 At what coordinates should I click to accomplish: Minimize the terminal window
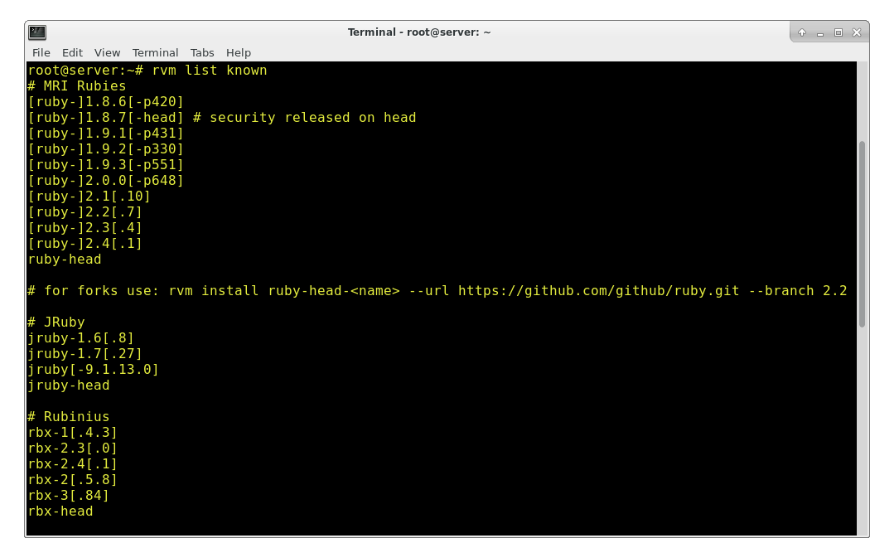click(x=820, y=33)
